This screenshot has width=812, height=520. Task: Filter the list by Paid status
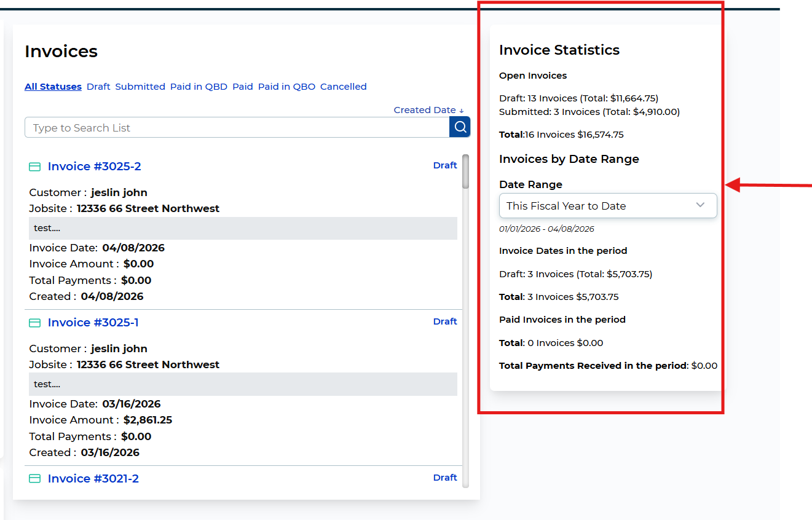coord(243,87)
